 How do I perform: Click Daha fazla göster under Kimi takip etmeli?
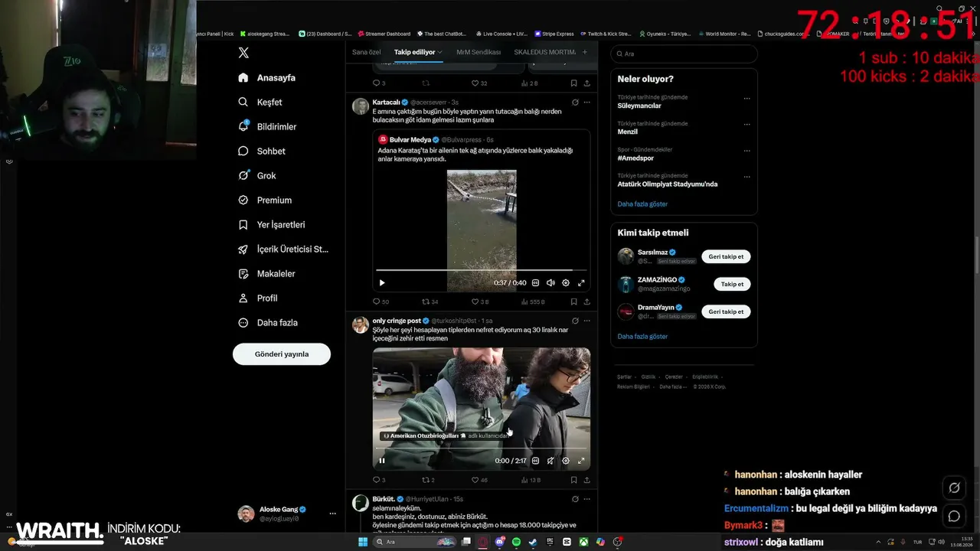click(x=642, y=337)
